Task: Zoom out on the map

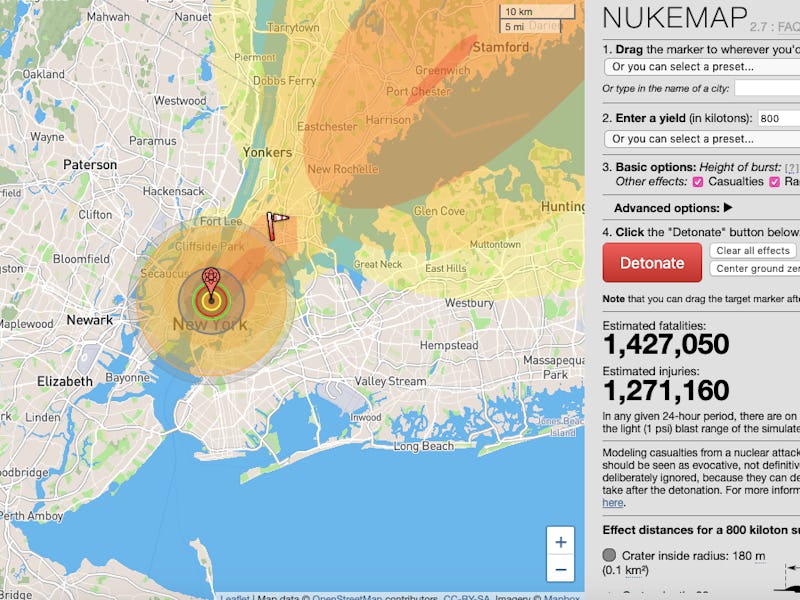Action: pos(560,570)
